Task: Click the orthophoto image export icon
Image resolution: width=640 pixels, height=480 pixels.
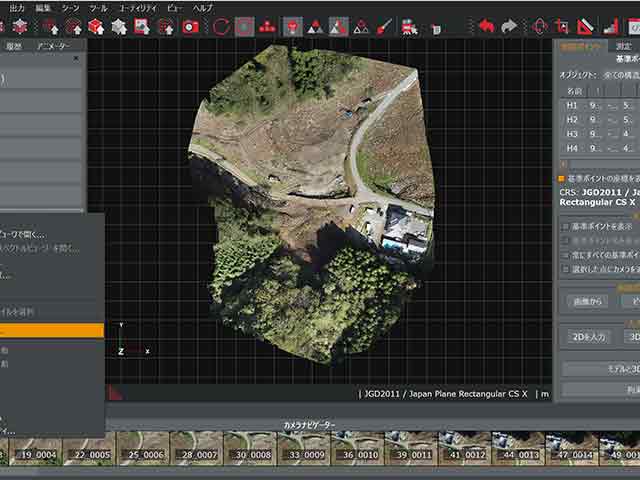Action: click(142, 27)
